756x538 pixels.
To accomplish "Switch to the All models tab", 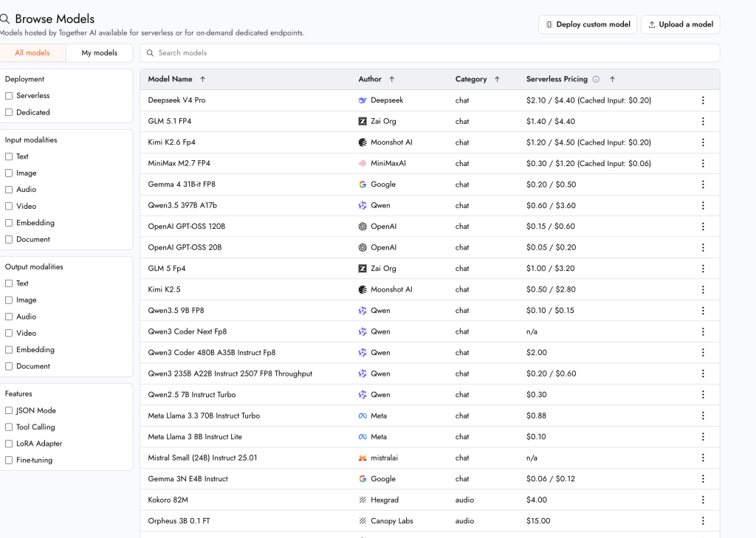I will point(32,53).
